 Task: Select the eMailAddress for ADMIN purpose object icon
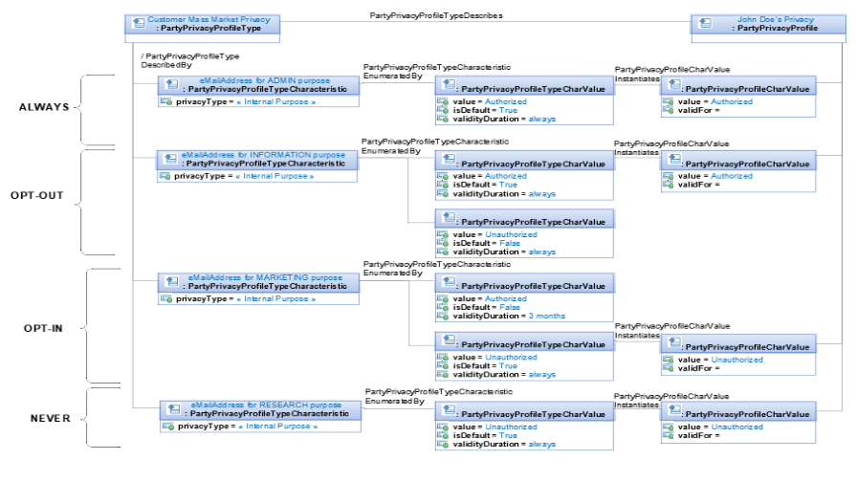pyautogui.click(x=172, y=84)
